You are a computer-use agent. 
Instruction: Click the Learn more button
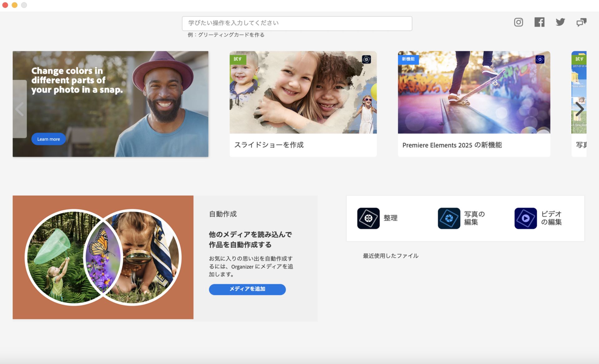pos(48,139)
